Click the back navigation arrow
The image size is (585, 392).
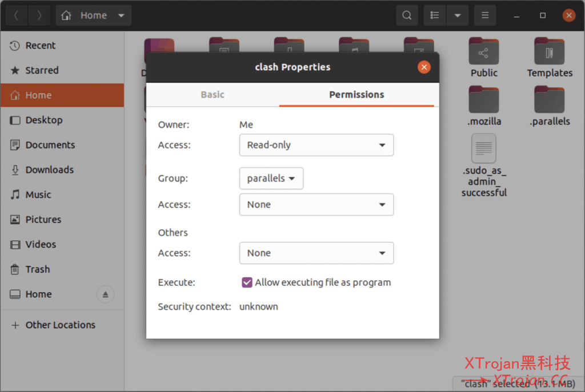pos(15,15)
